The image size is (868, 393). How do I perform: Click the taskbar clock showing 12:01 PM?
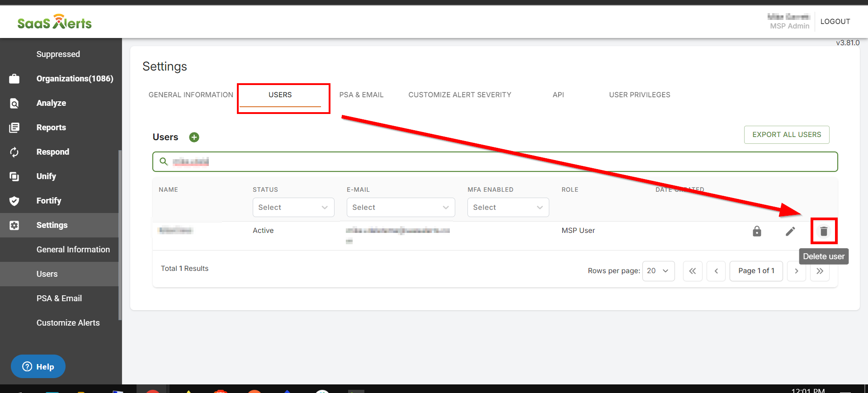[x=808, y=390]
